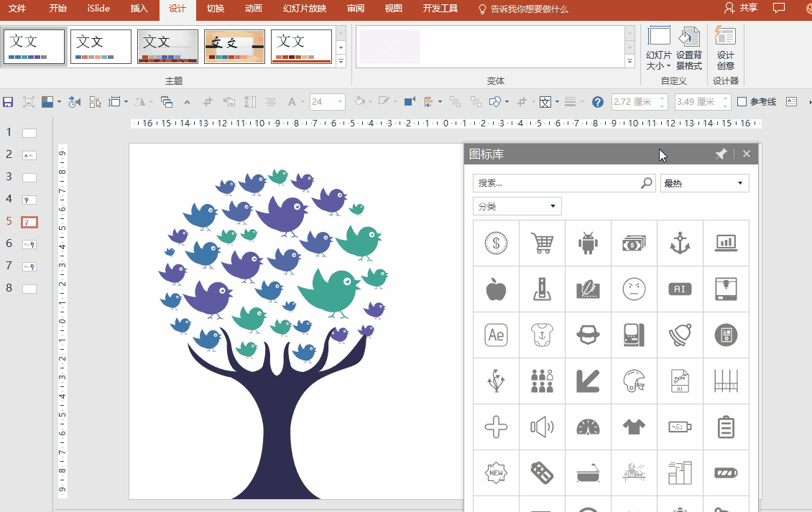
Task: Choose the Ae icon
Action: [496, 335]
